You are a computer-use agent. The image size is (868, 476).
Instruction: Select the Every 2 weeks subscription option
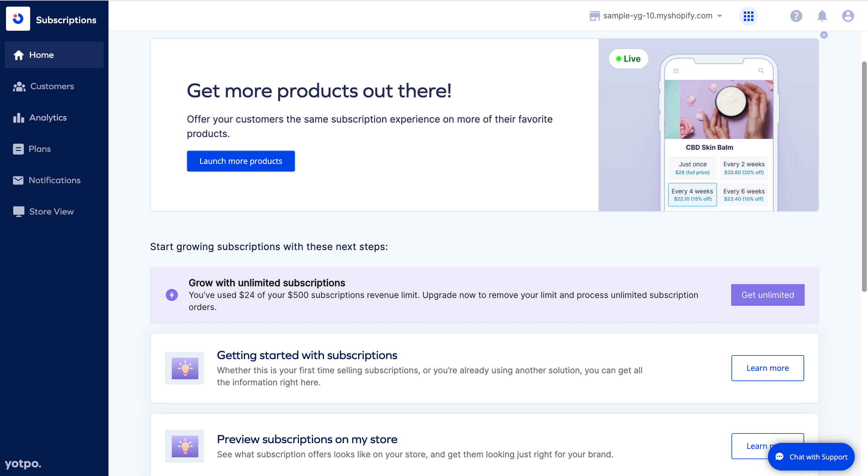coord(744,168)
